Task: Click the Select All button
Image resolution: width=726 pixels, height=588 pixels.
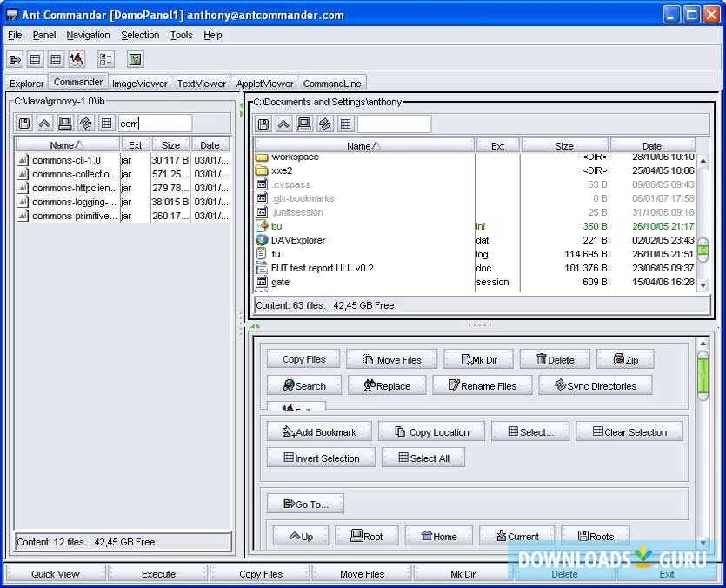Action: tap(423, 458)
